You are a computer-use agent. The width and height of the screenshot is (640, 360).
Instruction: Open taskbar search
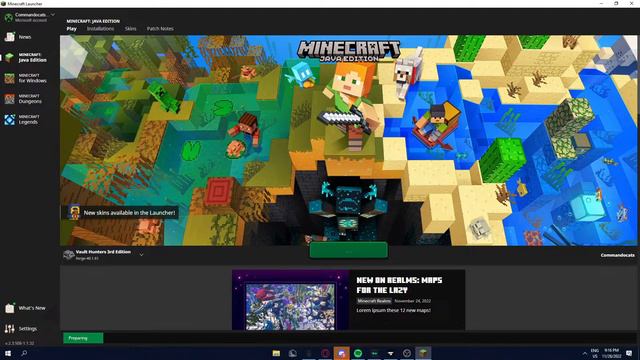pos(24,353)
